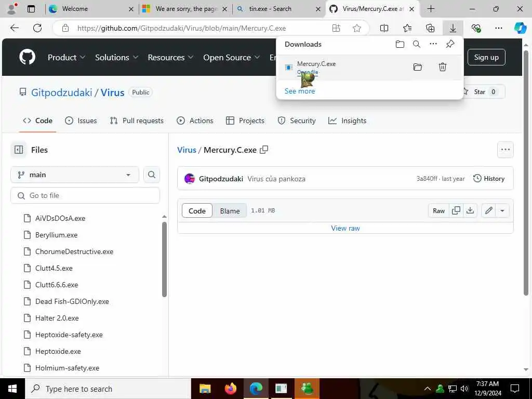Viewport: 532px width, 399px height.
Task: Open History of the file
Action: pos(489,179)
